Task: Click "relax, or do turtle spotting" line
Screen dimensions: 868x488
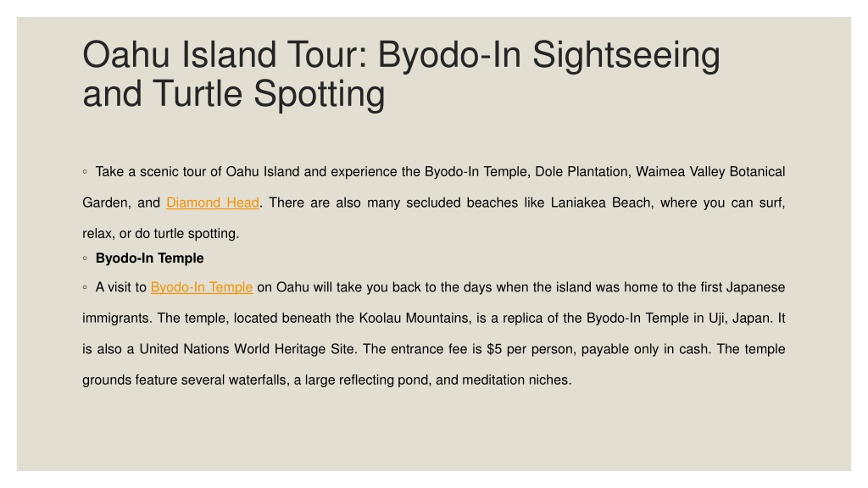Action: (160, 234)
